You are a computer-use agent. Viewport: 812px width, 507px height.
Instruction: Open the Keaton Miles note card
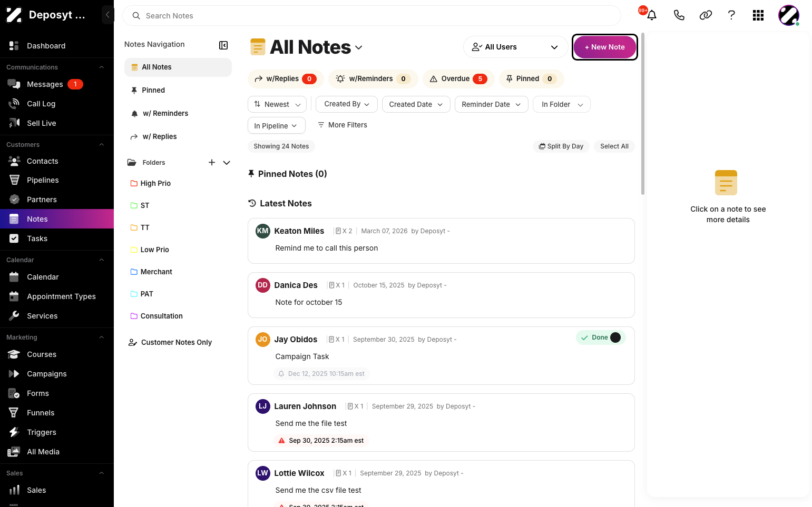pyautogui.click(x=441, y=241)
